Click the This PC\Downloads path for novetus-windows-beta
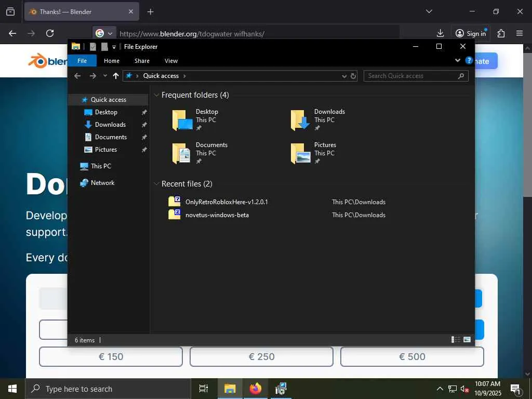 [358, 215]
